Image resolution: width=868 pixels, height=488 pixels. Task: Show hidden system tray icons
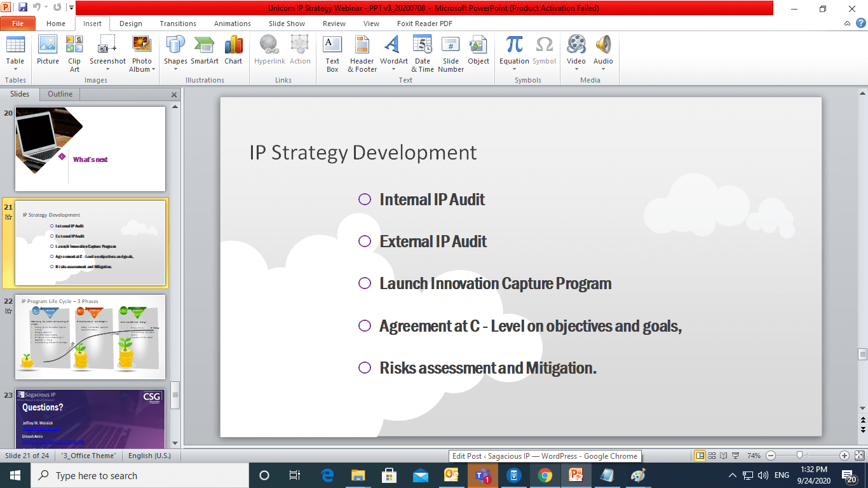coord(733,475)
